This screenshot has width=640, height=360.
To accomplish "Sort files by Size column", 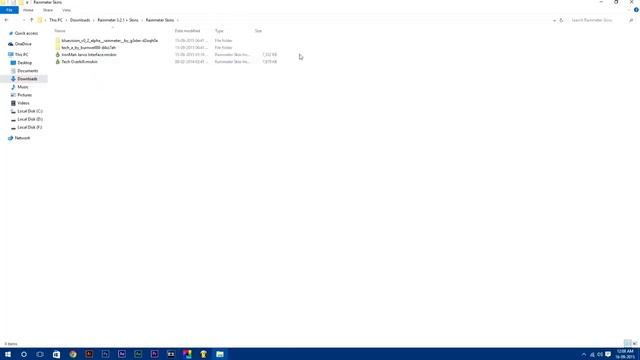I will coord(258,31).
